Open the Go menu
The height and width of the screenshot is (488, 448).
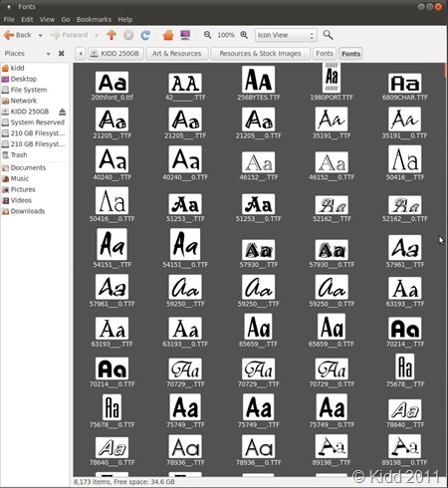click(66, 20)
